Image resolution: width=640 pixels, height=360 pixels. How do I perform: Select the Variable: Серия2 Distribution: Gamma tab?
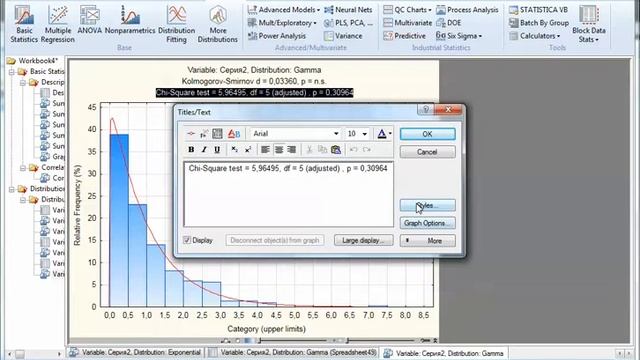pos(444,353)
